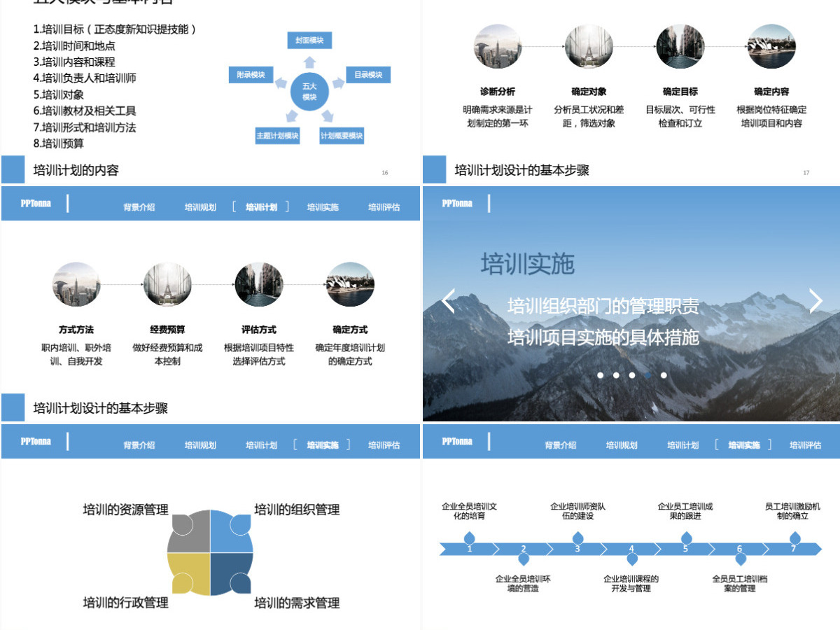
Task: Select the first carousel dot under the mountain text
Action: [x=600, y=375]
